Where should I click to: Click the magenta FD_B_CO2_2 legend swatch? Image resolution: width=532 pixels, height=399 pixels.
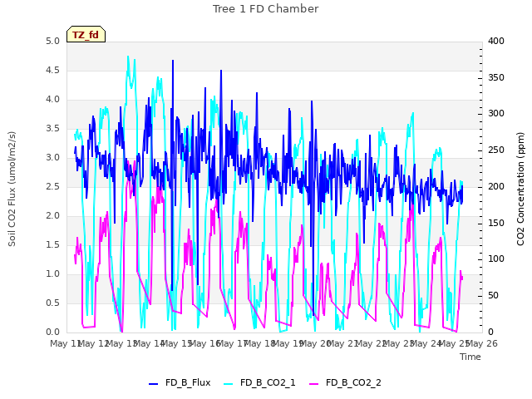pos(314,384)
